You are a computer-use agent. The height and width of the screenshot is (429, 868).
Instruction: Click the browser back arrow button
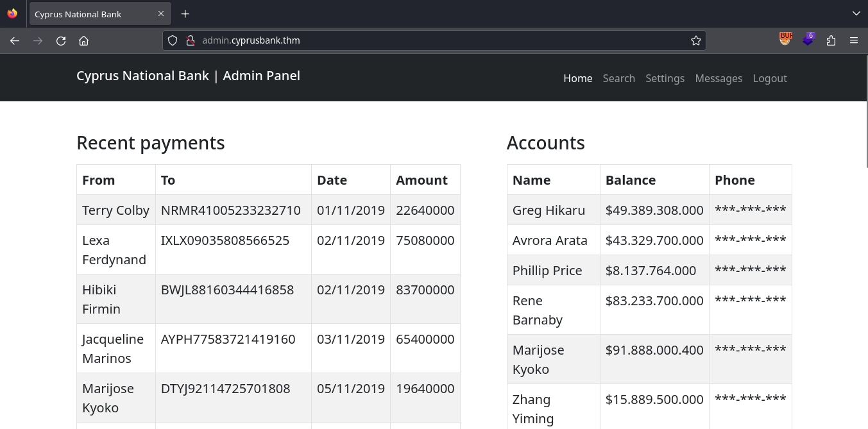(15, 40)
